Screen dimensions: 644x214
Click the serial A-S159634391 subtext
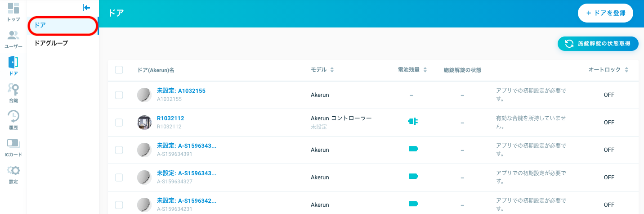[174, 154]
